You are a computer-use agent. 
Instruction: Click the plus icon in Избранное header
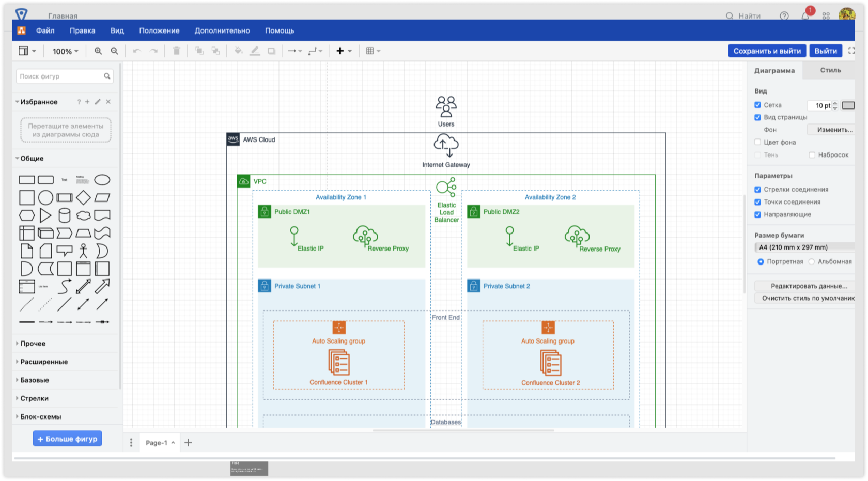point(87,102)
